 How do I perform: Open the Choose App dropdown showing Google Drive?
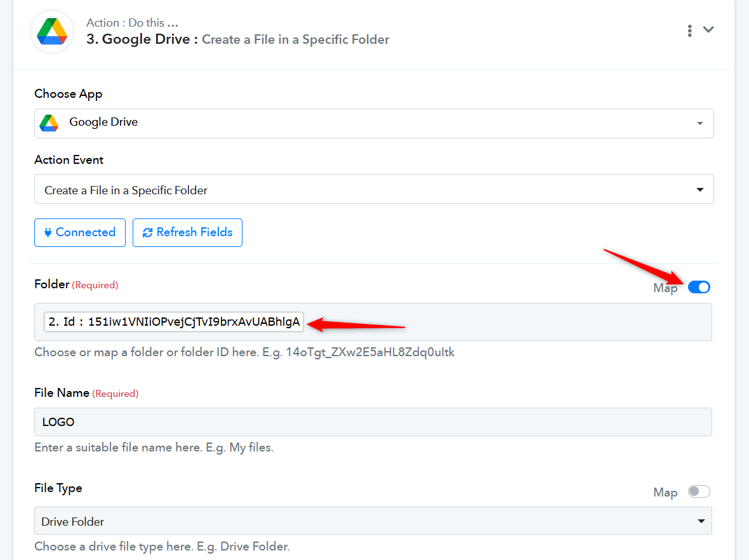point(373,123)
